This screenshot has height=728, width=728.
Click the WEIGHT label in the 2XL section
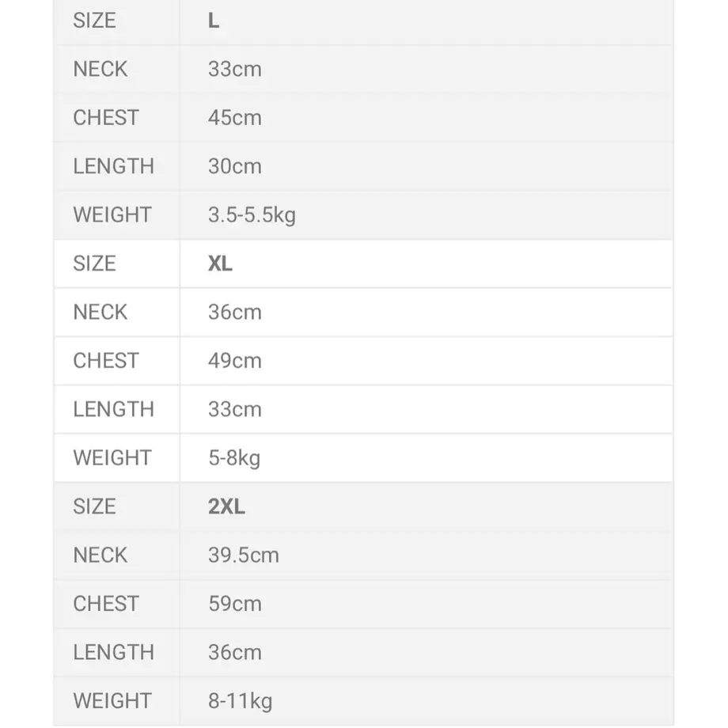coord(112,701)
